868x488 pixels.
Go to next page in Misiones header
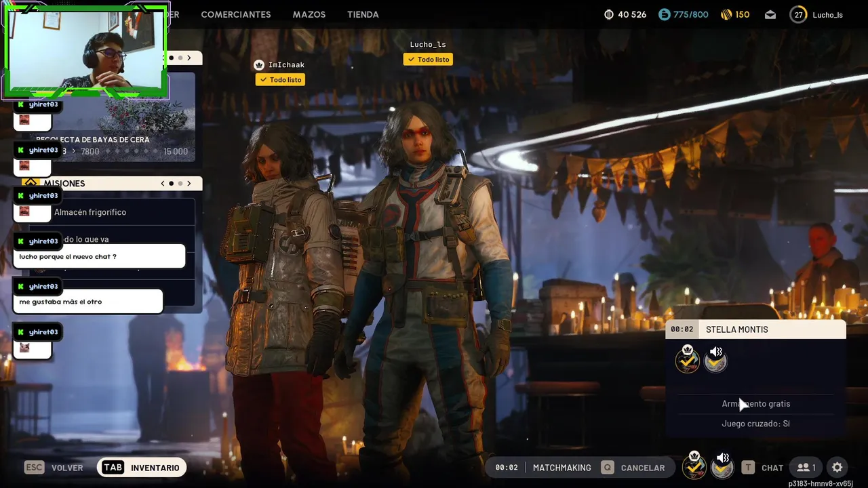coord(189,183)
